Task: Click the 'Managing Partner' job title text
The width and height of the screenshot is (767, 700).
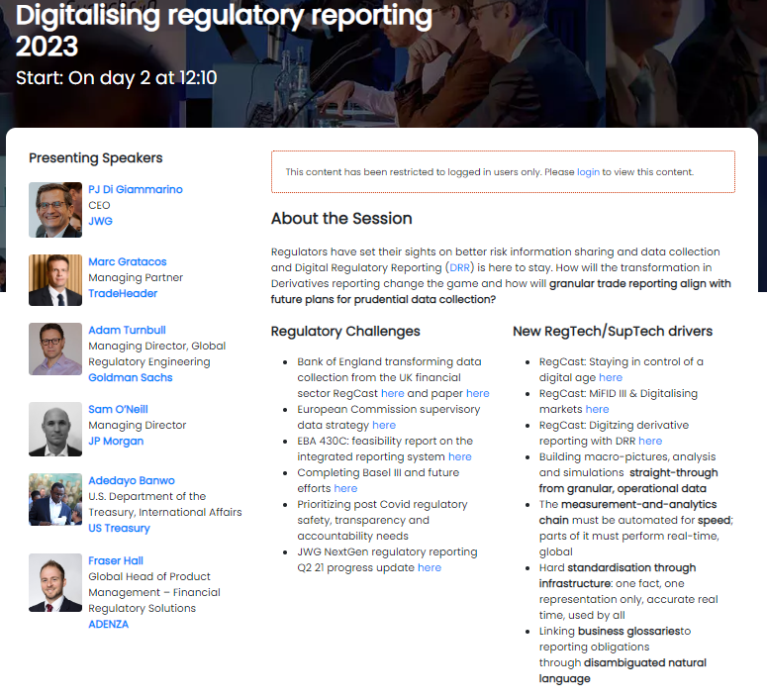Action: click(x=136, y=277)
